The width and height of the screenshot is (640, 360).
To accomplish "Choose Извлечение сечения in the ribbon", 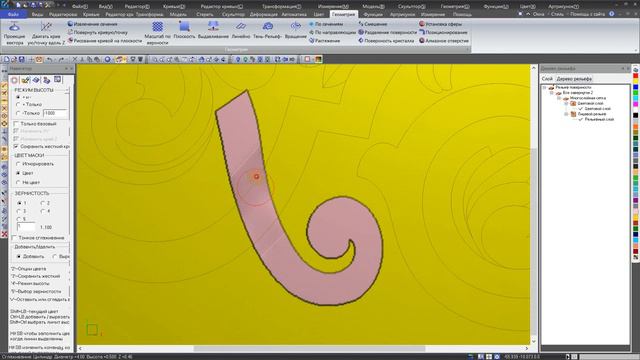I will (92, 24).
